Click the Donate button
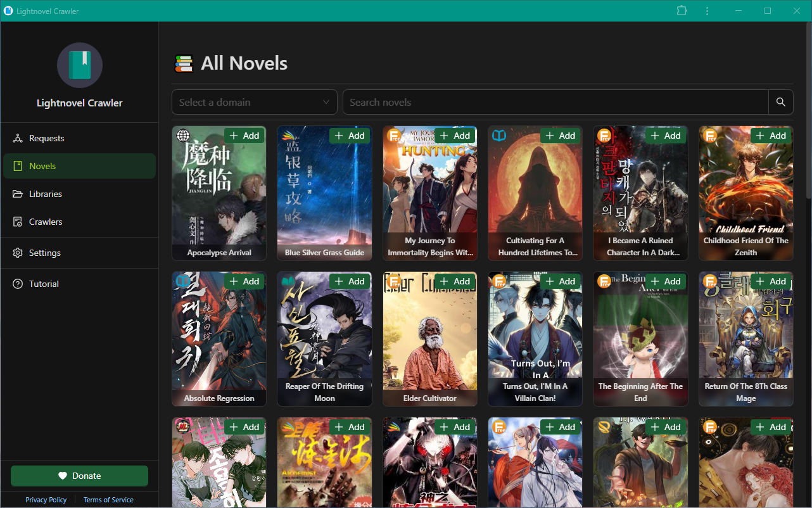 79,476
